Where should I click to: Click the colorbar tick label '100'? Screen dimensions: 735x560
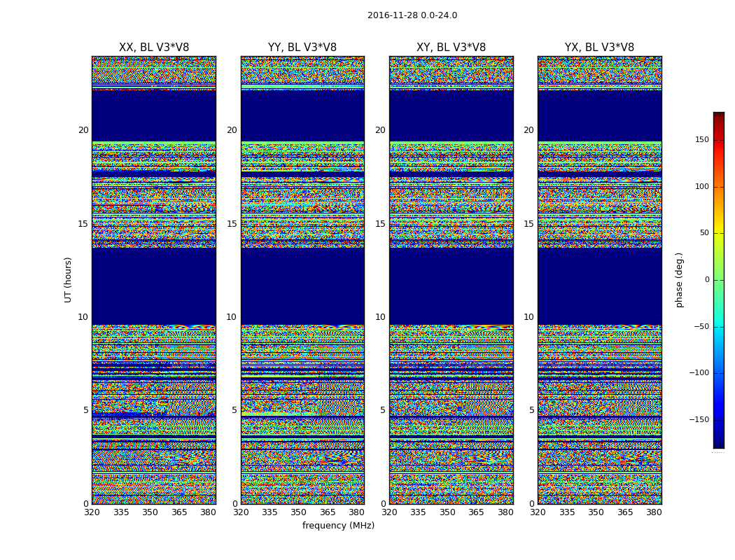pyautogui.click(x=702, y=186)
